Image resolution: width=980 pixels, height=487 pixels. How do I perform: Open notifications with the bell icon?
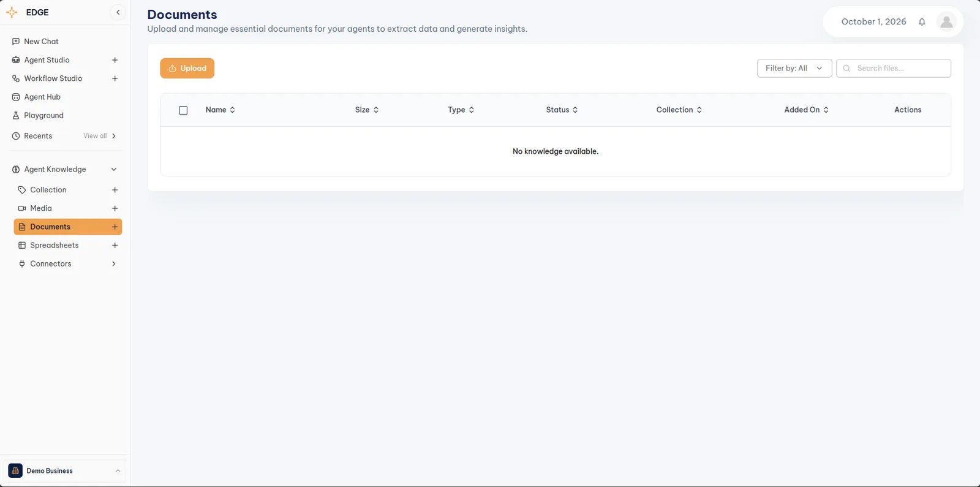[922, 22]
